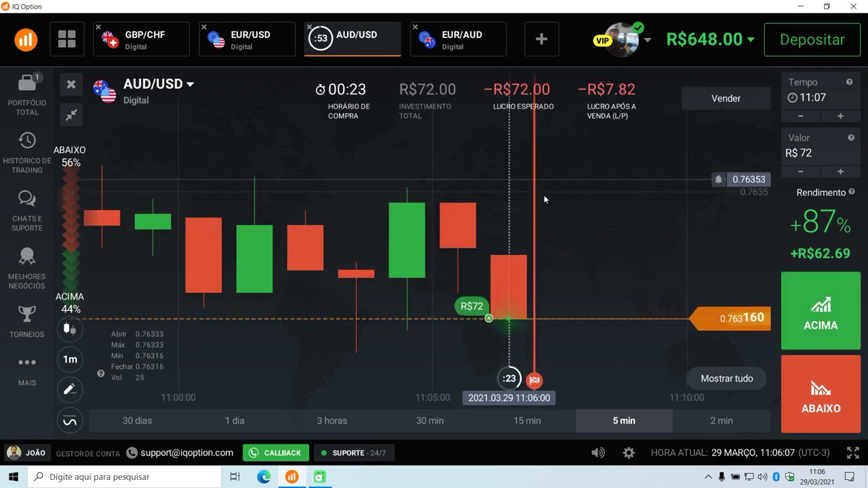Open settings gear in bottom bar
Viewport: 868px width, 488px height.
629,453
